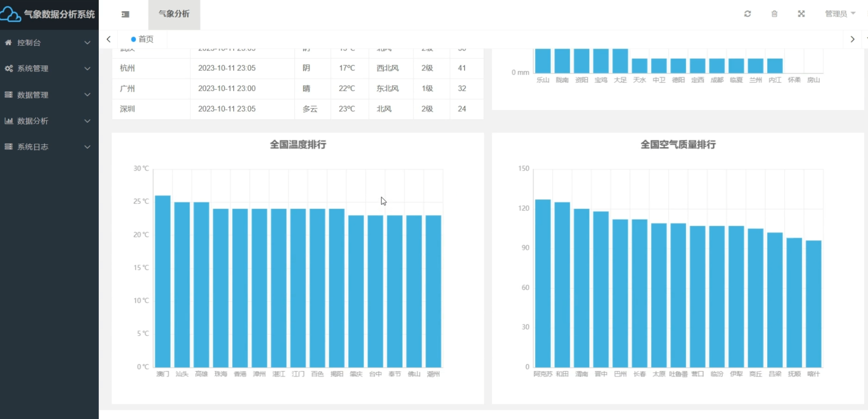The image size is (868, 419).
Task: Click the 房山 axis label
Action: coord(814,80)
